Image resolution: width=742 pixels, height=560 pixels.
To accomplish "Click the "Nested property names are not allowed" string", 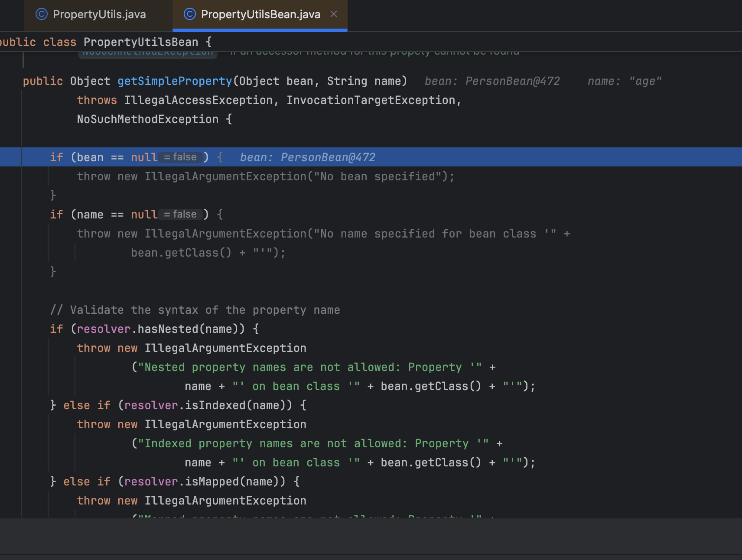I will tap(309, 367).
